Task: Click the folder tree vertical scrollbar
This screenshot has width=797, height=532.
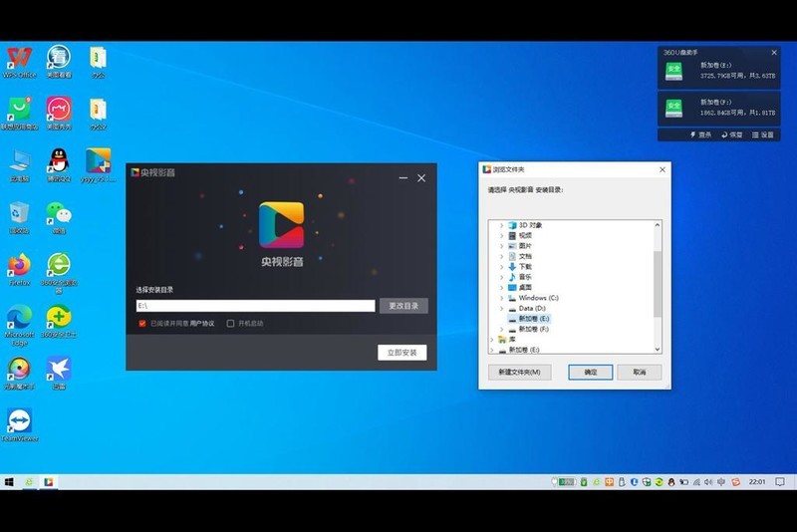Action: 657,284
